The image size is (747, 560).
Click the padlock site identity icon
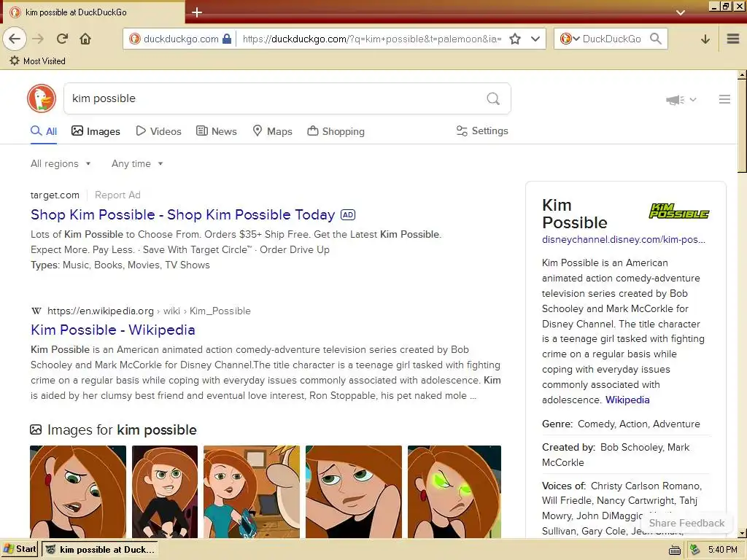[x=227, y=39]
